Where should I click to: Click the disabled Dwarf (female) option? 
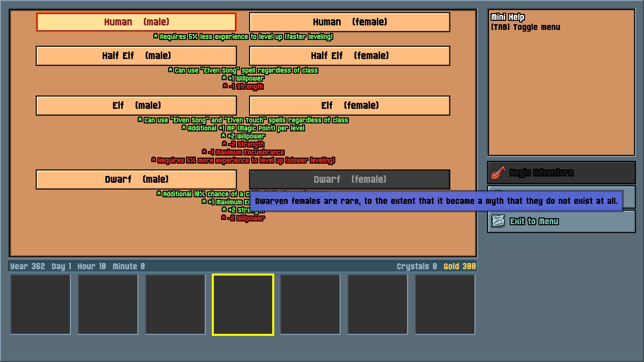tap(349, 179)
